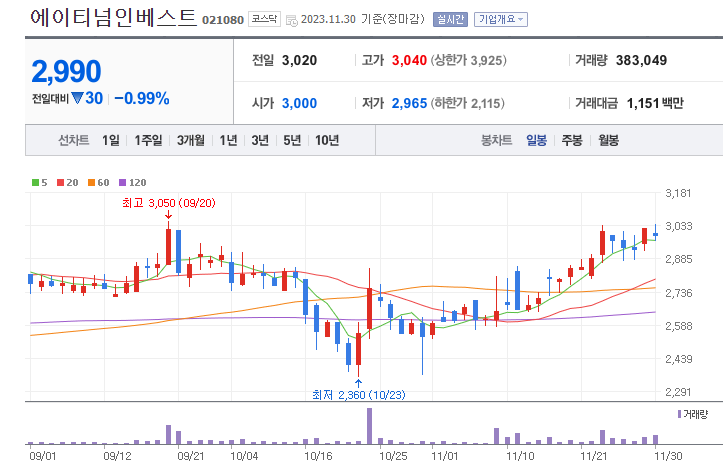Select the 3개월 line chart period

(191, 140)
